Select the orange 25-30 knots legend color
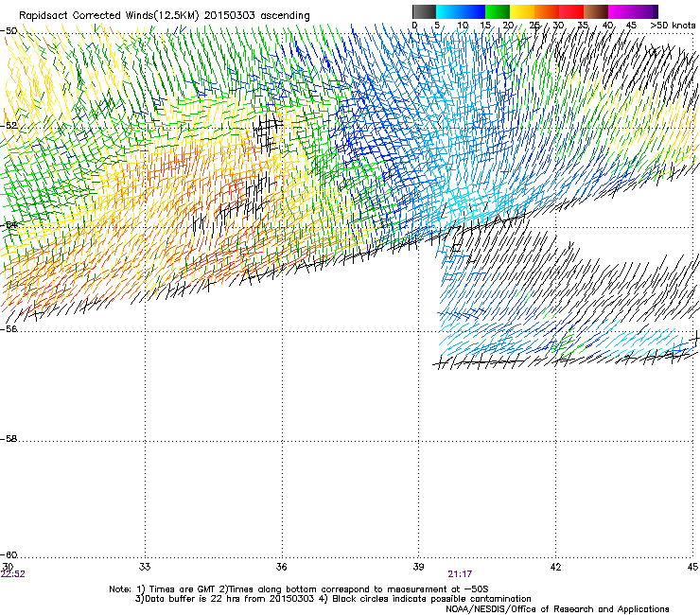 (547, 11)
